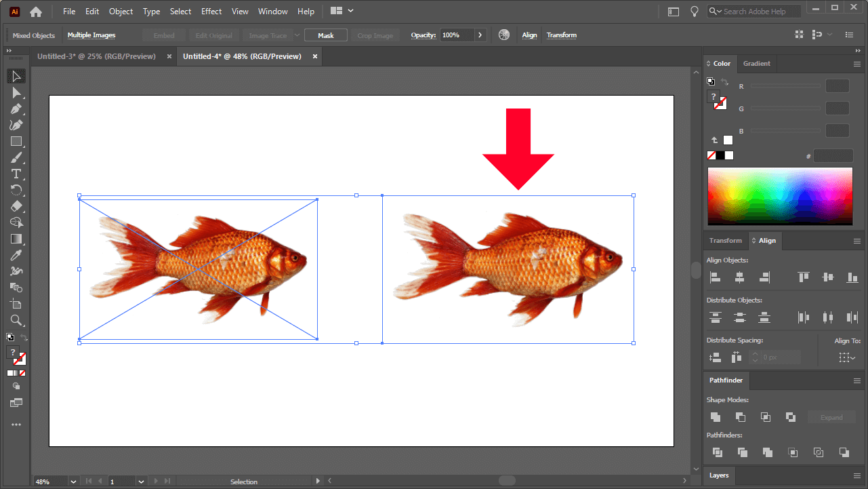Activate the Type tool
Screen dimensions: 868x489
click(x=16, y=174)
